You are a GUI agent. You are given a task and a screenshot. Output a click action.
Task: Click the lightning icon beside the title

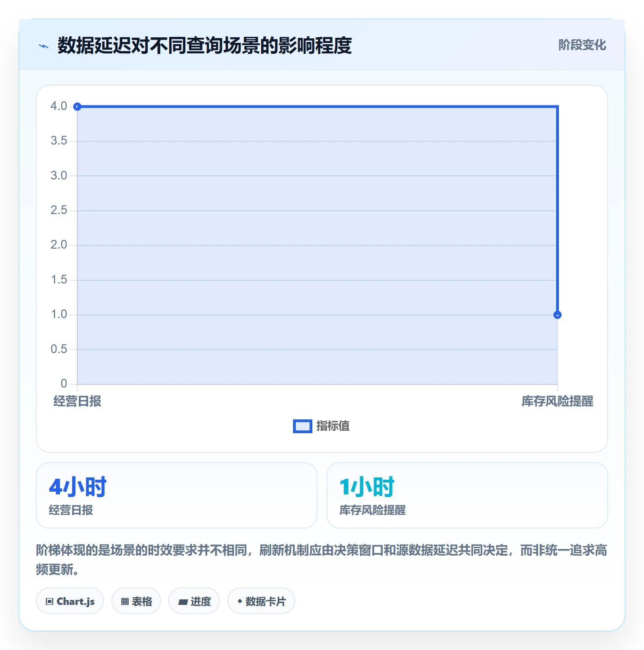44,46
